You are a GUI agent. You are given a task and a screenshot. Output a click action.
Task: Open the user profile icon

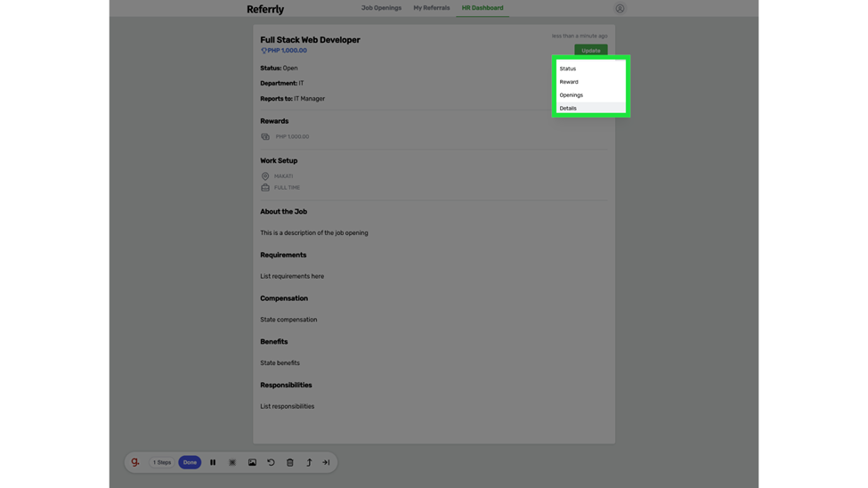[620, 8]
